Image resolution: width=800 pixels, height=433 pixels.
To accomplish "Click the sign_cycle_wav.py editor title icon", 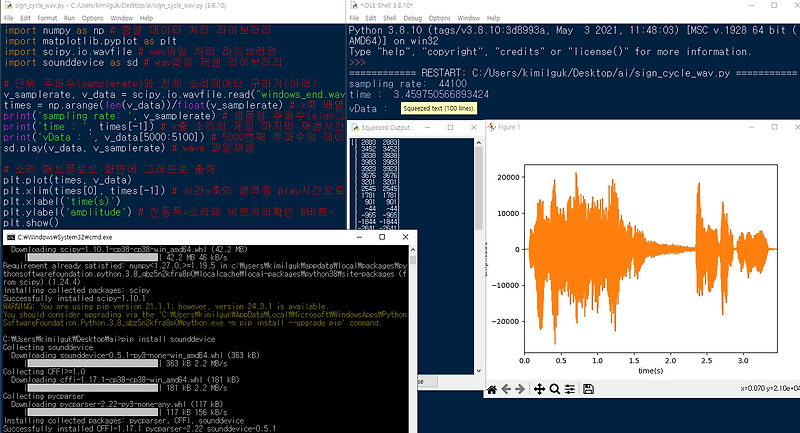I will (x=8, y=5).
